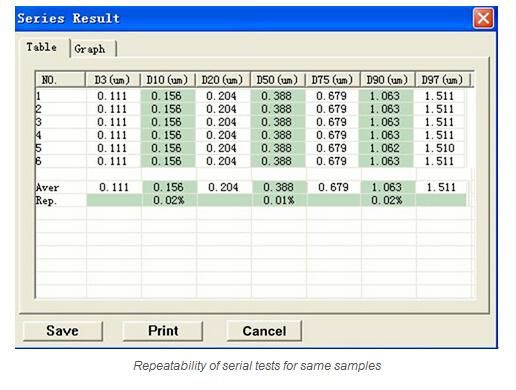Click the D75(um) column header
The height and width of the screenshot is (390, 516).
click(332, 80)
